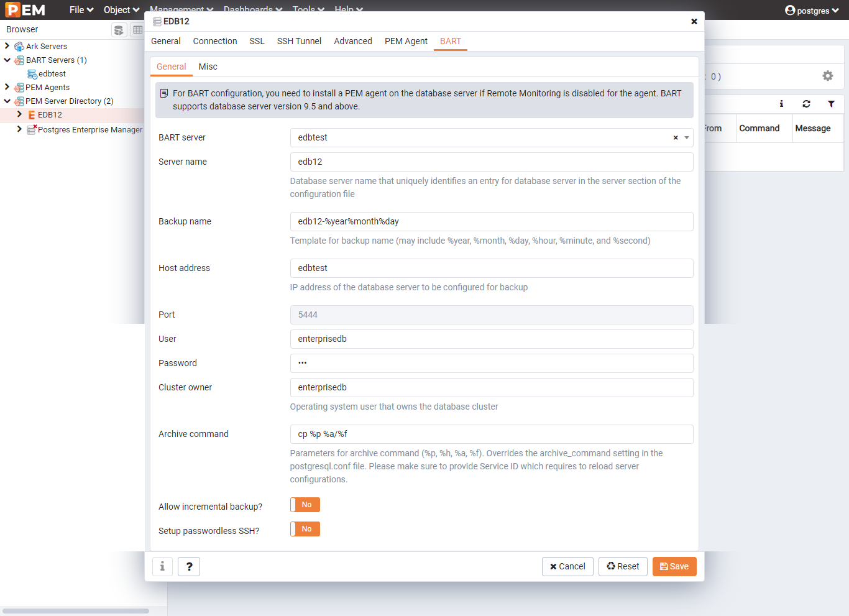Expand the EDB12 tree node
849x616 pixels.
tap(19, 114)
